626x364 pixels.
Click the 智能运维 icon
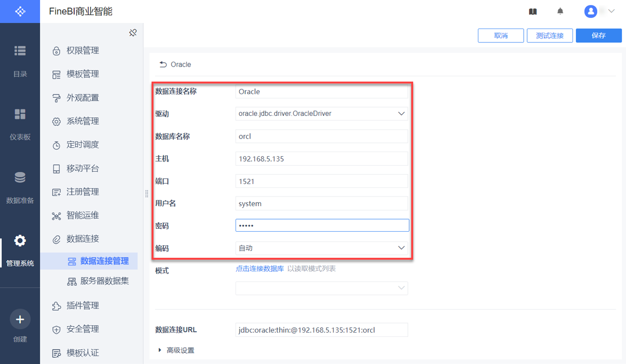[56, 216]
